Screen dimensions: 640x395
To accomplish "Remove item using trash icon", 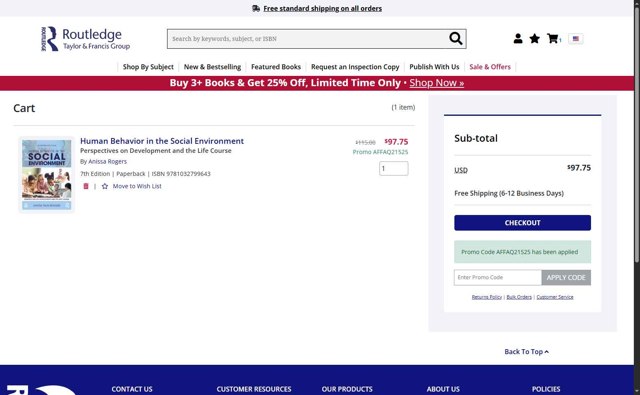I will pos(86,186).
